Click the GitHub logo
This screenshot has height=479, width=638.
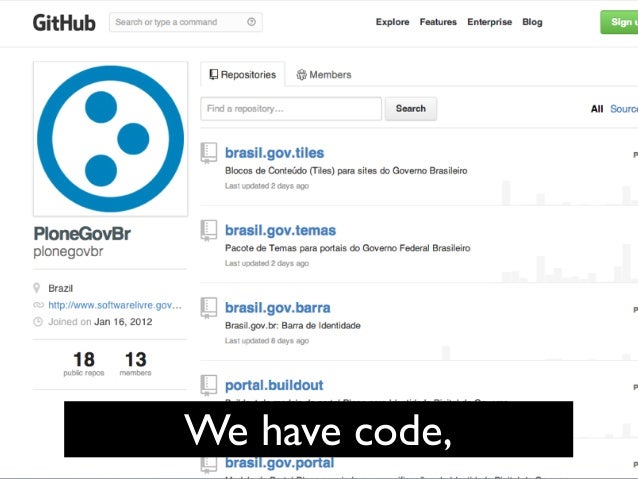[64, 22]
